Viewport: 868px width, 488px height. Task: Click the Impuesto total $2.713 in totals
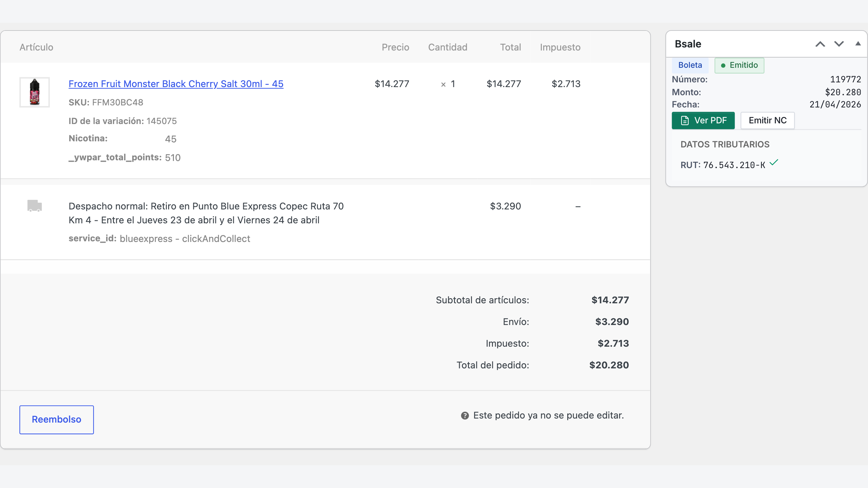coord(613,343)
